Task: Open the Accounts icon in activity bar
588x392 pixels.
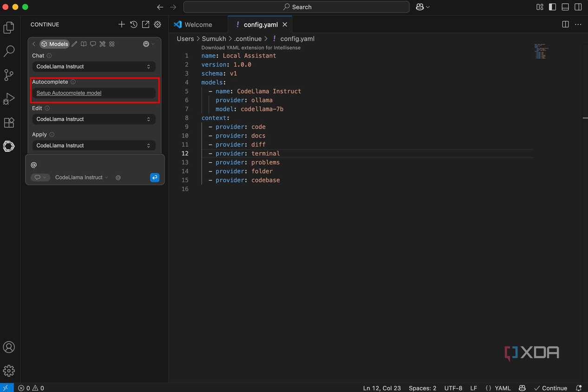Action: (x=9, y=347)
